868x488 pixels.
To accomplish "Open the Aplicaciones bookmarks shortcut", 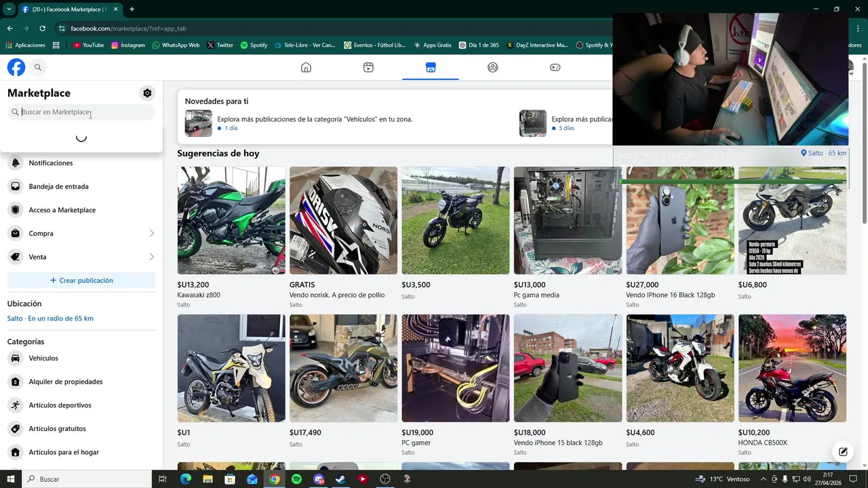I will [x=25, y=45].
